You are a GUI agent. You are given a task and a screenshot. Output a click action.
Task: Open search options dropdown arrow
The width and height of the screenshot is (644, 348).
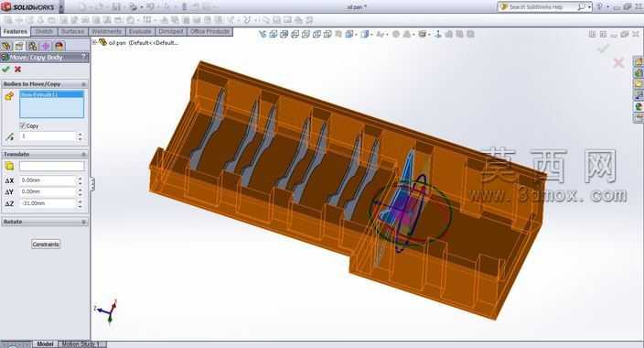[x=589, y=7]
